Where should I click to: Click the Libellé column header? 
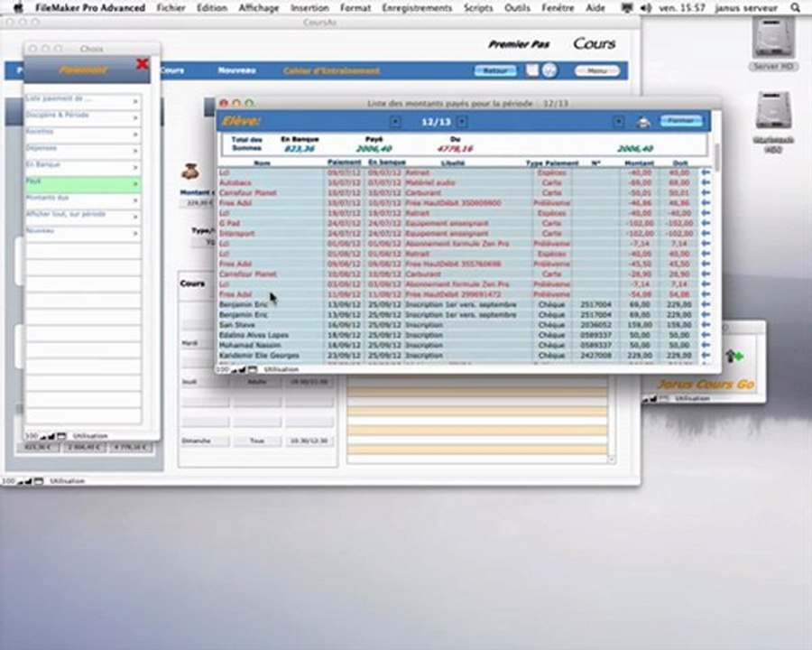click(453, 162)
